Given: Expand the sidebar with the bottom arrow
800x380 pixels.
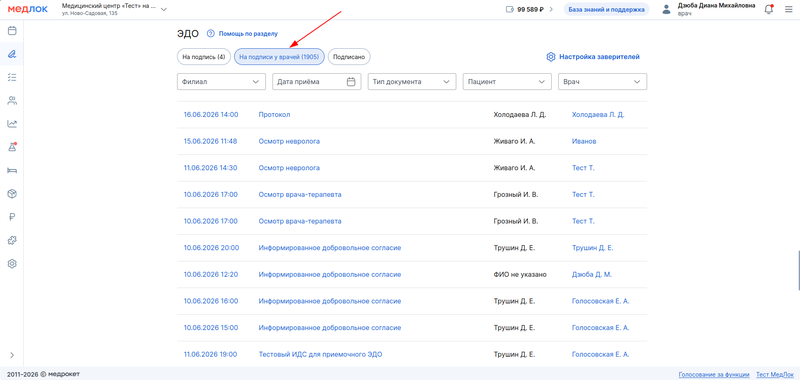Looking at the screenshot, I should point(12,355).
